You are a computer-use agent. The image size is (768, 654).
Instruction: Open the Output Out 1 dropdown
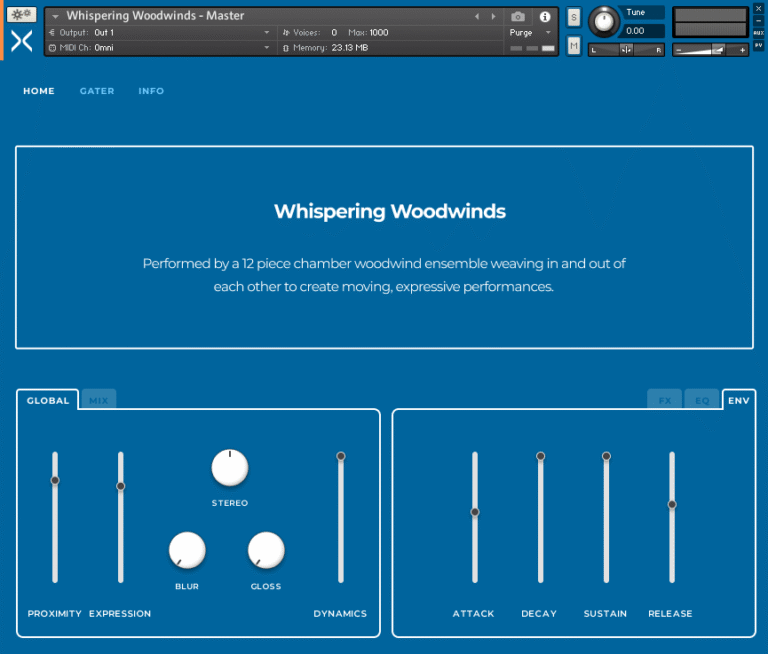180,33
